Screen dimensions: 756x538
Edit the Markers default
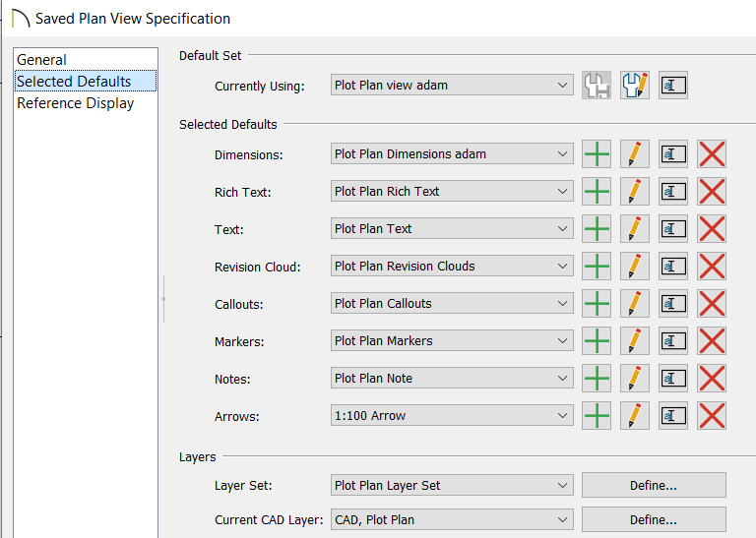coord(635,341)
